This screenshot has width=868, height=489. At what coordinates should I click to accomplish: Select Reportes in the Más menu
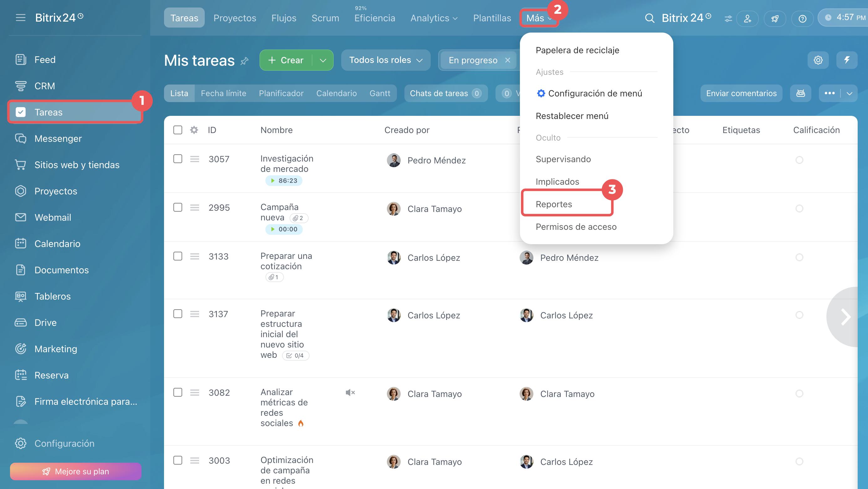[554, 204]
